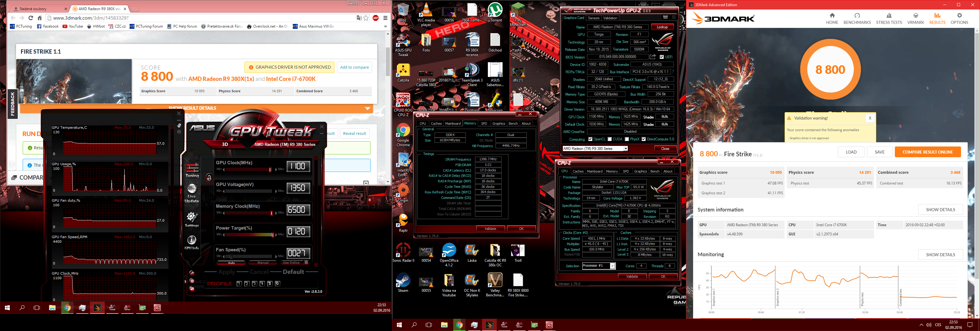Switch to Sensors tab in GPU-Z
980x331 pixels.
pos(594,18)
